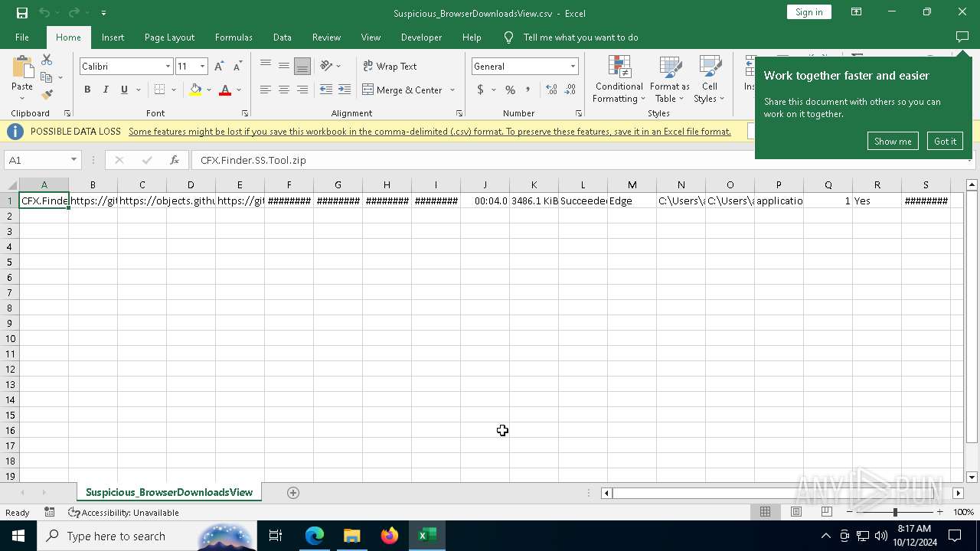980x551 pixels.
Task: Click the Decrease Decimal icon
Action: (x=570, y=90)
